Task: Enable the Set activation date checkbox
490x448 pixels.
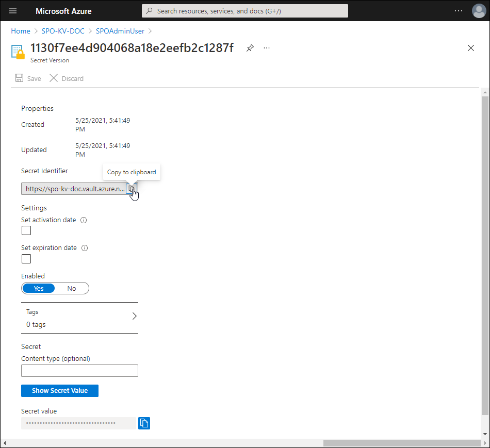Action: click(26, 231)
